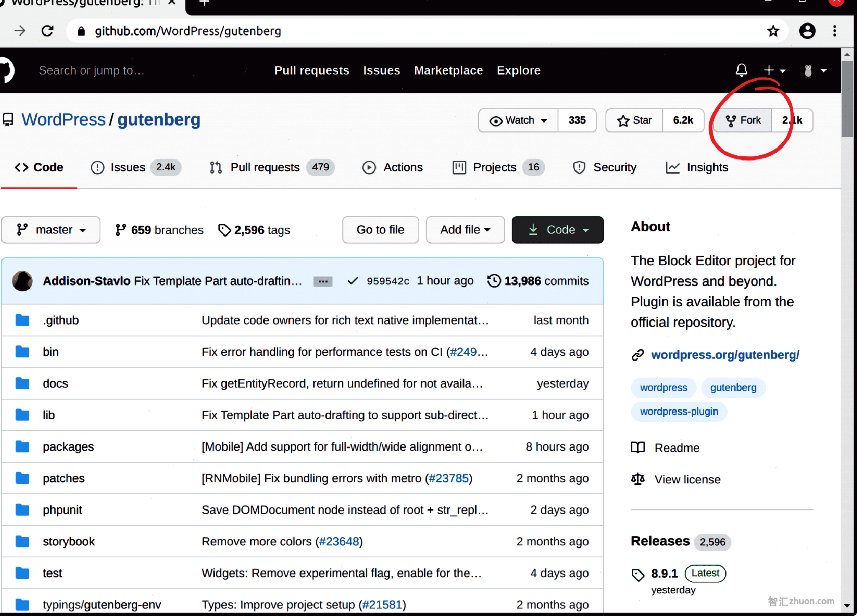Open the plus create-new dropdown

click(774, 70)
